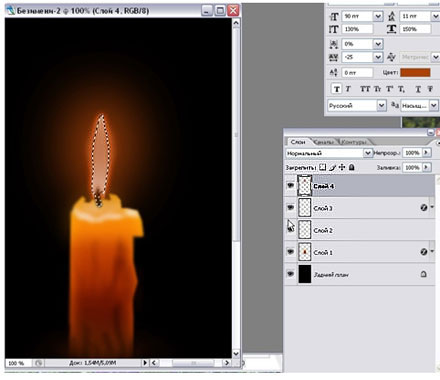This screenshot has width=440, height=380.
Task: Open the Нормальный blend mode dropdown
Action: [367, 153]
